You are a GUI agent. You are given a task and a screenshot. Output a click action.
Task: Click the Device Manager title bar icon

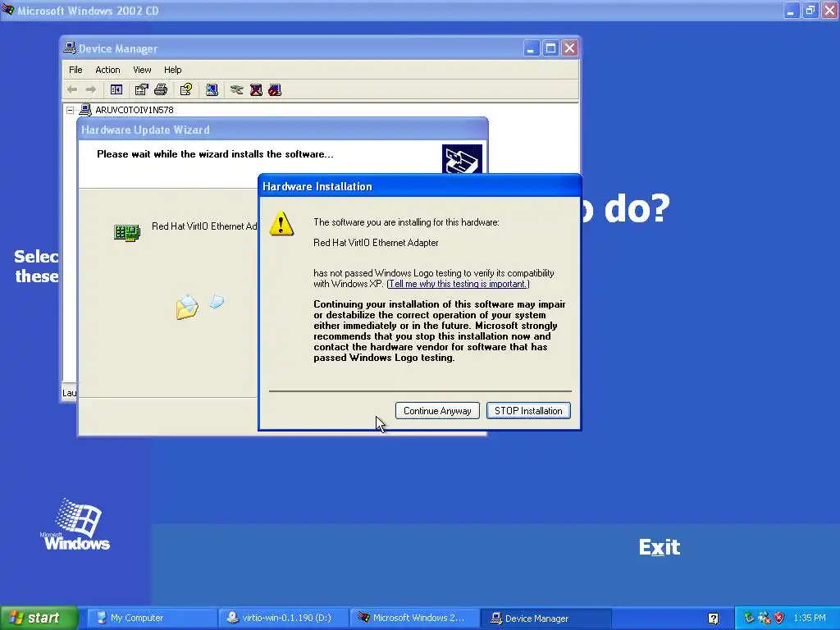pyautogui.click(x=70, y=48)
